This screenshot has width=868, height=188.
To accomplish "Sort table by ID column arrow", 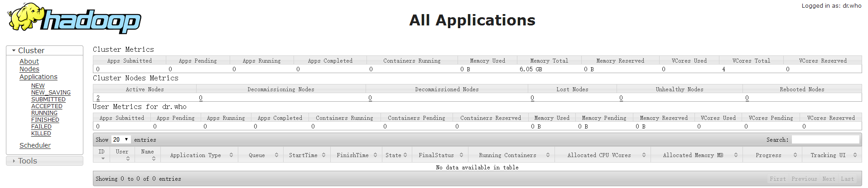I will point(103,158).
